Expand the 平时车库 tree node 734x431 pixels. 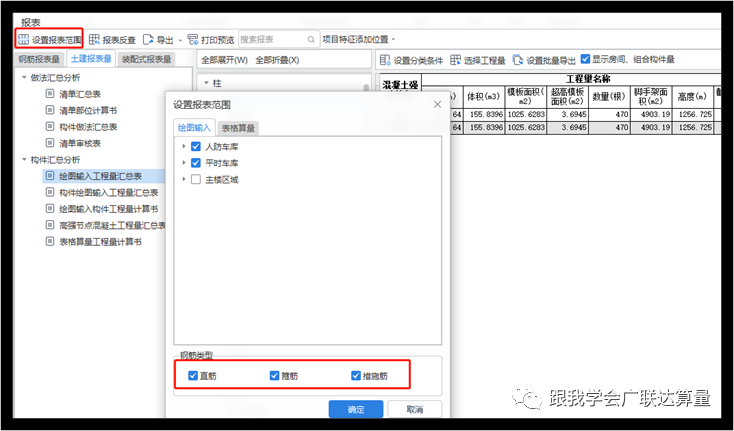(x=184, y=163)
